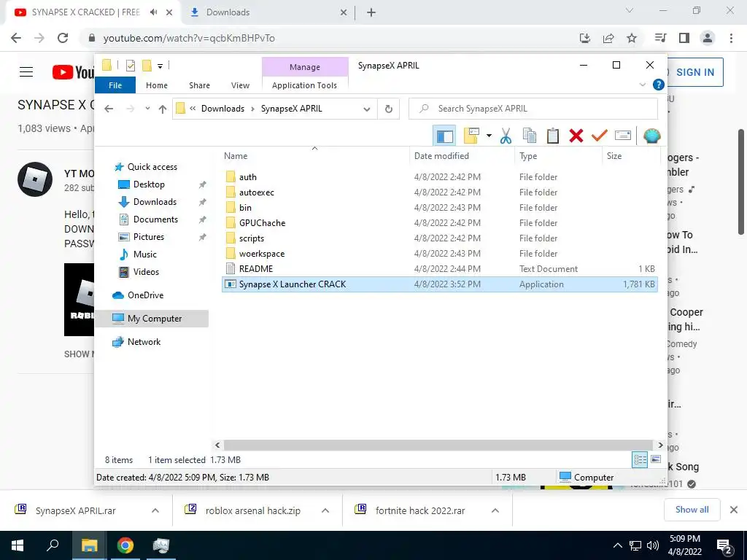This screenshot has width=747, height=560.
Task: Click the Cut scissors icon in Explorer toolbar
Action: pyautogui.click(x=506, y=136)
